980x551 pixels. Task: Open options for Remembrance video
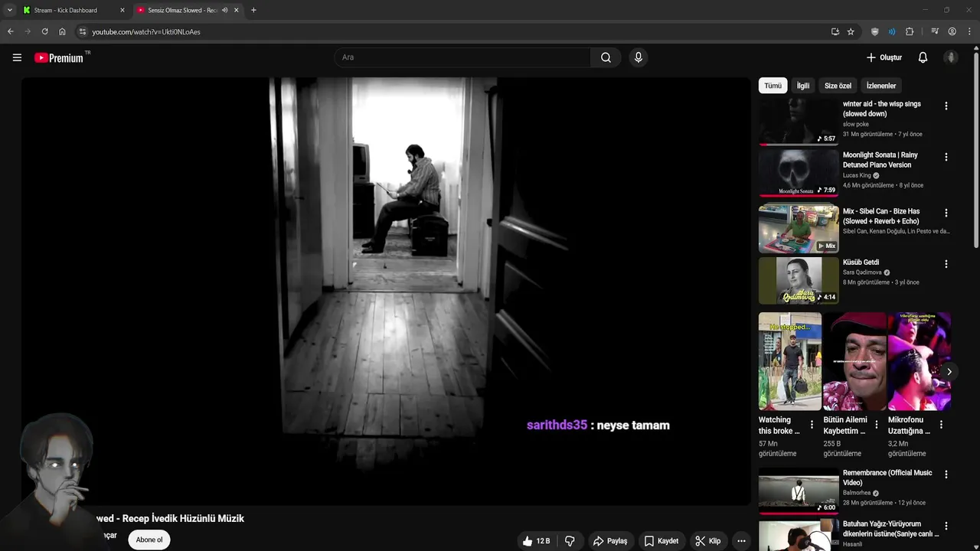[946, 474]
